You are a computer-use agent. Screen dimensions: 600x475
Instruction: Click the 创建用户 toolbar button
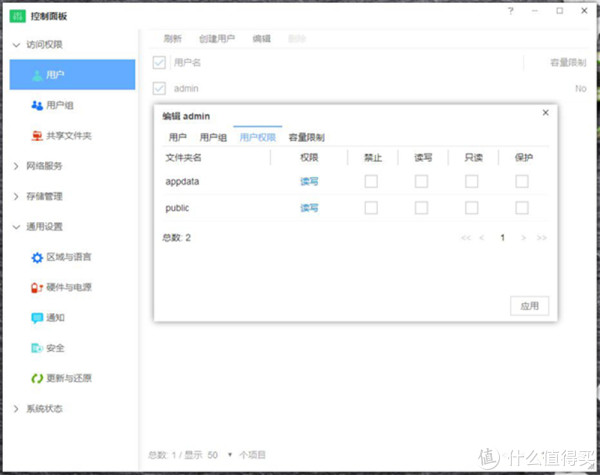point(216,38)
